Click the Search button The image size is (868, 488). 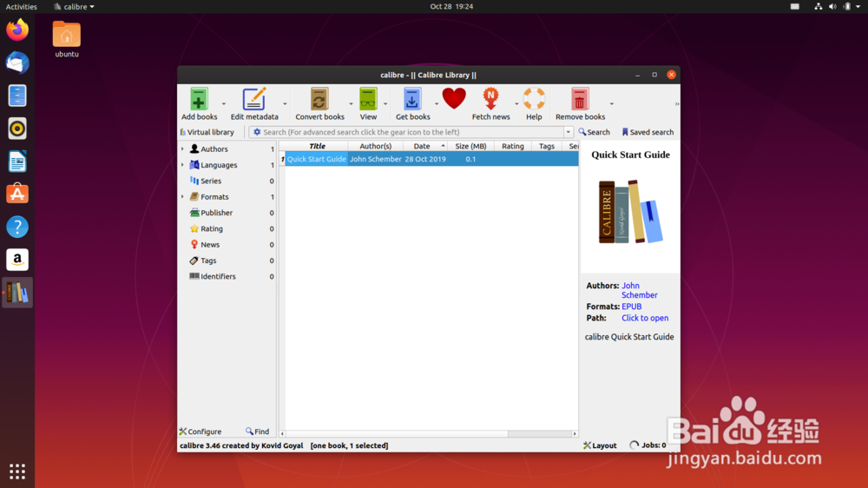click(594, 132)
